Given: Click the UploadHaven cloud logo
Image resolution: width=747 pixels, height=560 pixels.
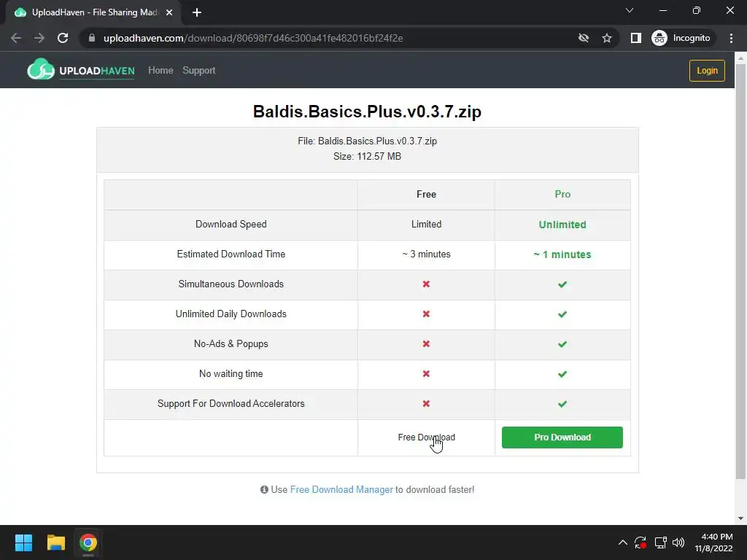Looking at the screenshot, I should [41, 69].
